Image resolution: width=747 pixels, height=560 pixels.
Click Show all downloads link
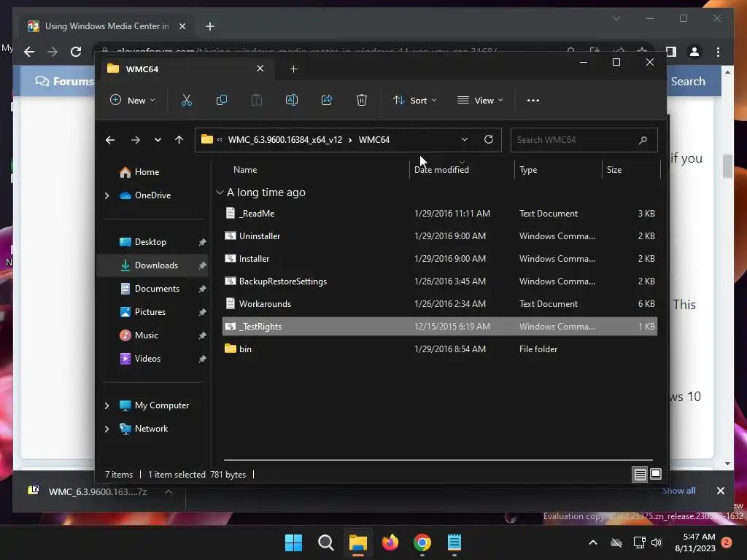(679, 491)
